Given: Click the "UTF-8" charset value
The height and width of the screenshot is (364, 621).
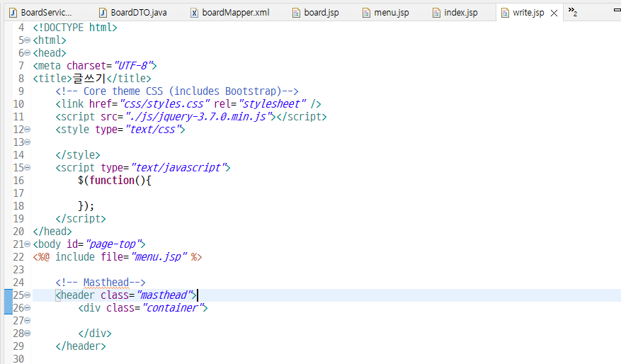Looking at the screenshot, I should [x=132, y=66].
